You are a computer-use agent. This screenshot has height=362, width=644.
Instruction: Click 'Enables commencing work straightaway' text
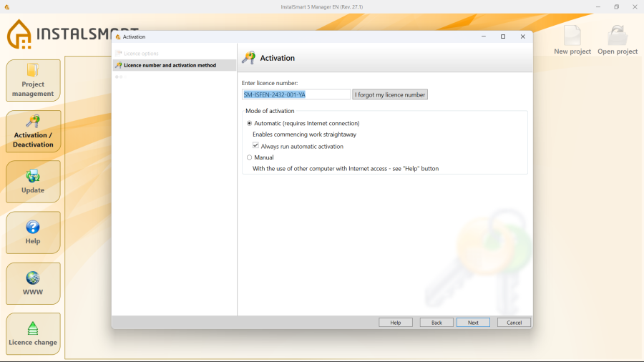tap(304, 134)
